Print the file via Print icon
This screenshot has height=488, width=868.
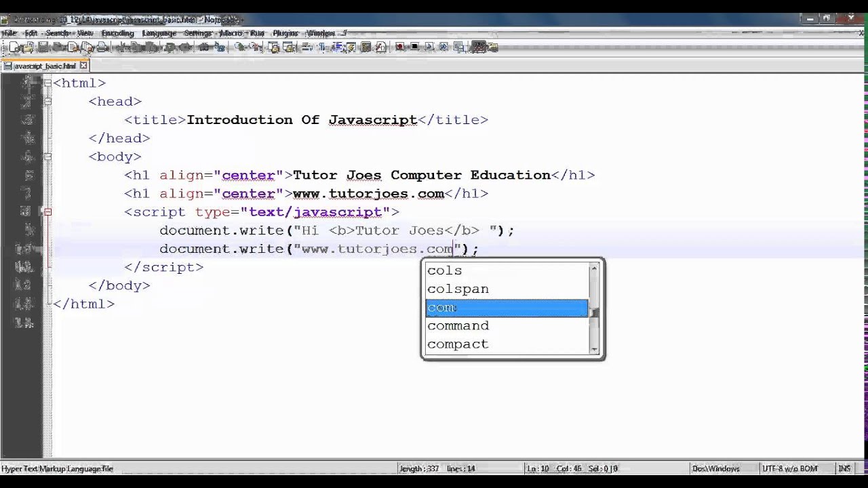coord(102,47)
